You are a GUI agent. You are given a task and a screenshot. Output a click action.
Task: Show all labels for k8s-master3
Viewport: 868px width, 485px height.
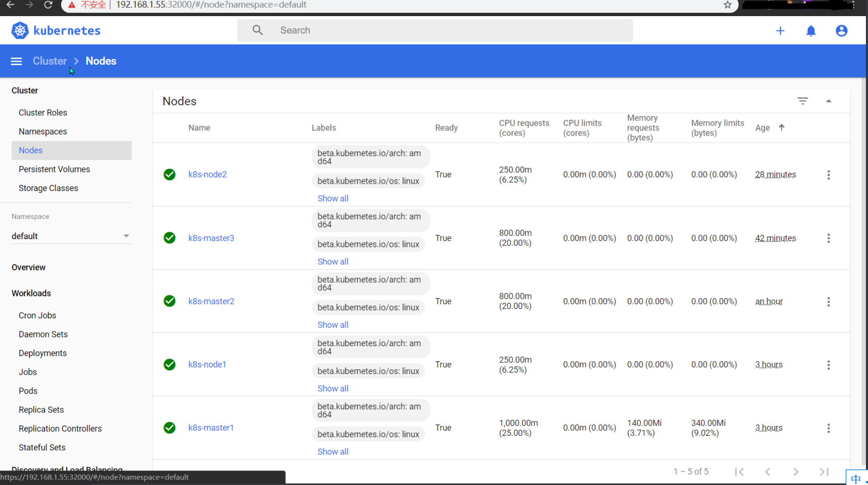[x=333, y=261]
